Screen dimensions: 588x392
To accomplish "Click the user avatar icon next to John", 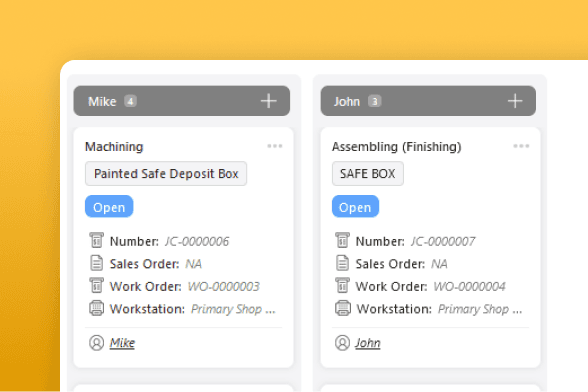I will [x=342, y=343].
